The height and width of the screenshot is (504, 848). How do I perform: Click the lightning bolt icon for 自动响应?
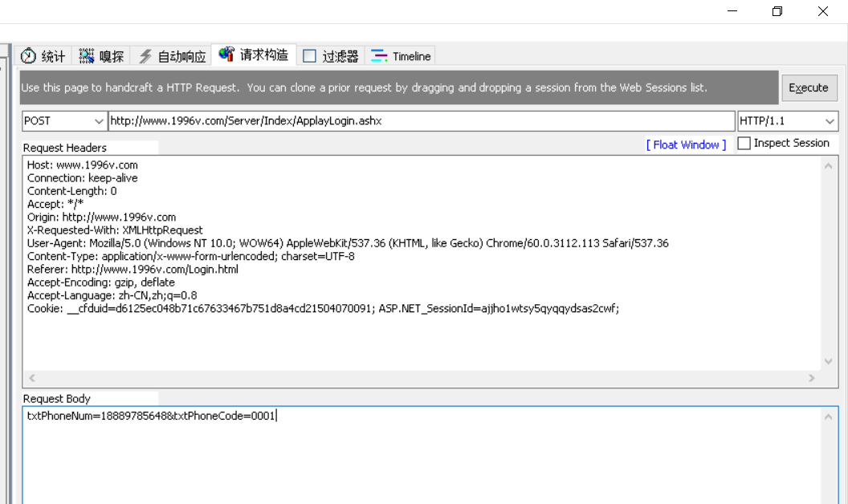coord(145,56)
